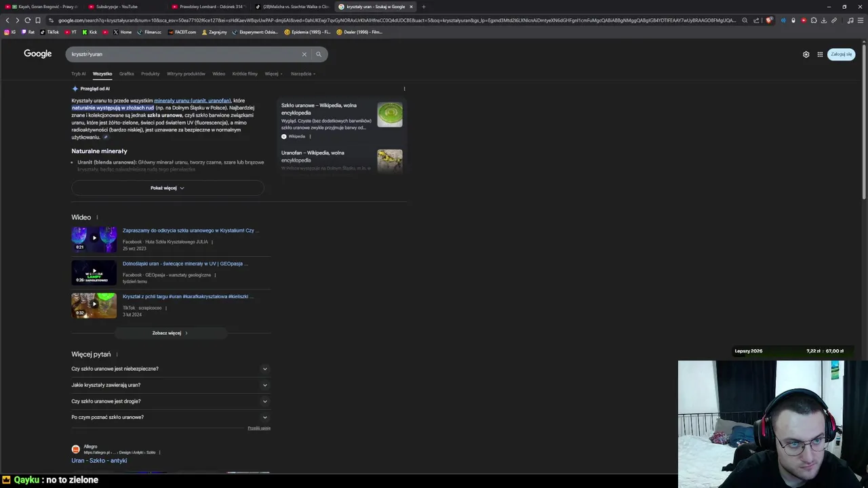Open the Wideo section three-dot menu
The height and width of the screenshot is (488, 868).
(x=97, y=218)
